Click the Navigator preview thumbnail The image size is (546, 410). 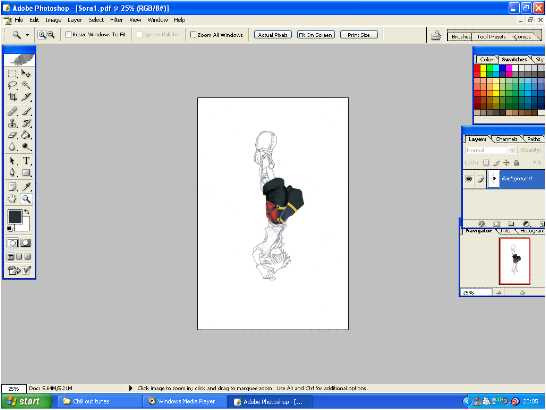514,261
